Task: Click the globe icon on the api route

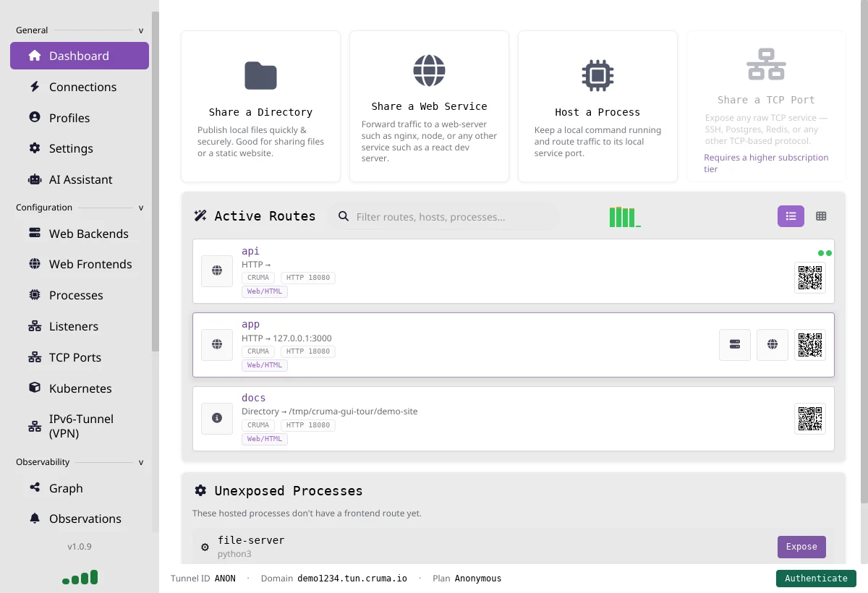Action: pyautogui.click(x=217, y=271)
